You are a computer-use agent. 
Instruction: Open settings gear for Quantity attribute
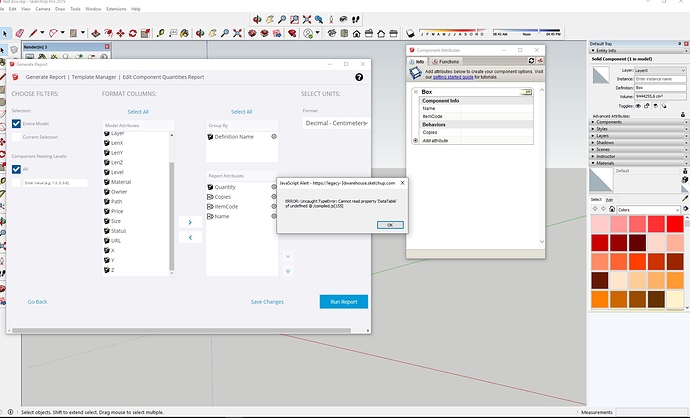pyautogui.click(x=274, y=187)
